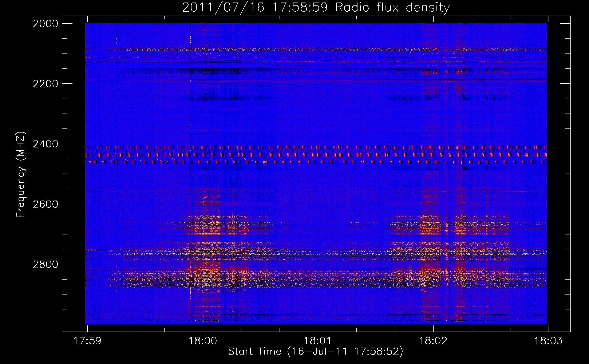
Task: Click the '2800' frequency axis label
Action: point(46,264)
